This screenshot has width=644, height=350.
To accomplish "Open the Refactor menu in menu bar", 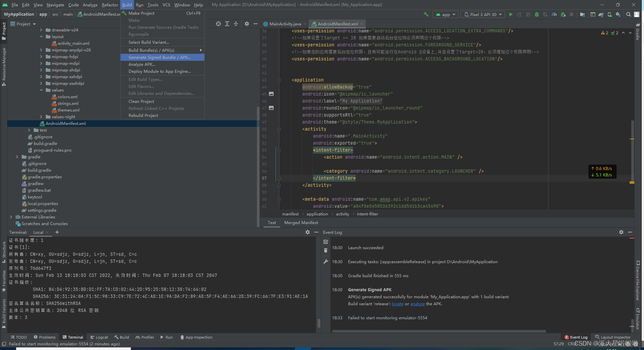I will (110, 5).
